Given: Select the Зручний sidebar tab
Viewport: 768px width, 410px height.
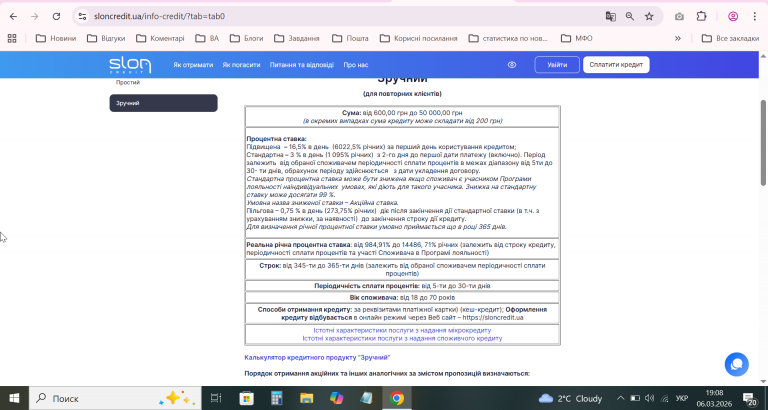Looking at the screenshot, I should coord(164,103).
